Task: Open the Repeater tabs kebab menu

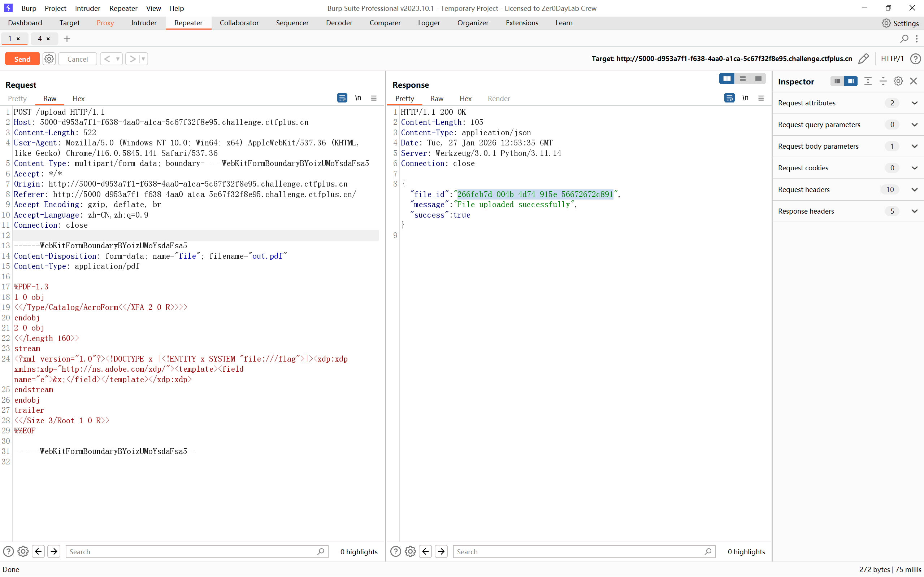Action: 917,39
